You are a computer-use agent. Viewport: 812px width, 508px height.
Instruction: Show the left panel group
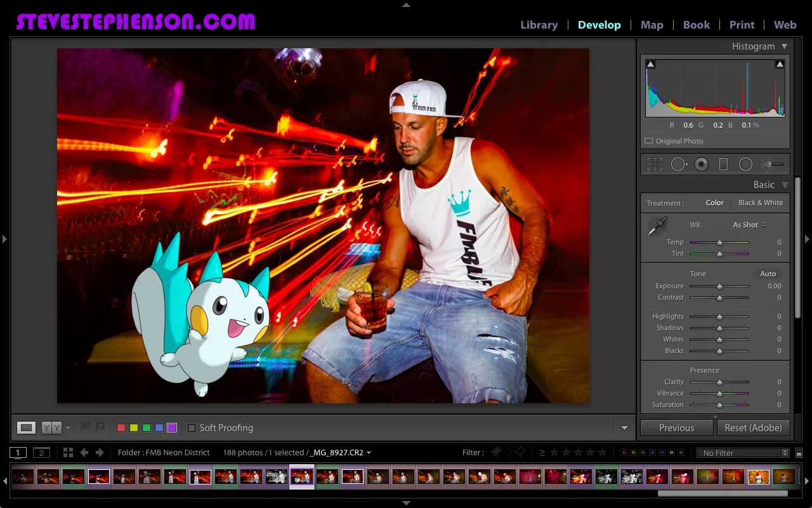tap(4, 239)
